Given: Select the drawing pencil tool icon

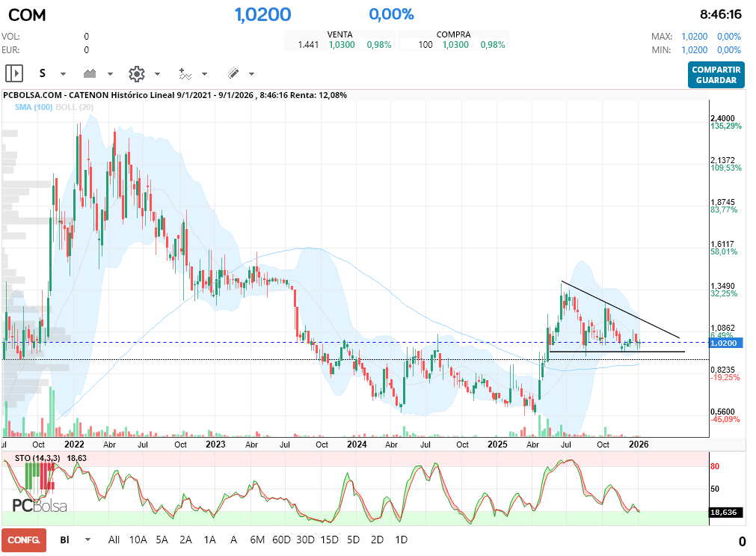Looking at the screenshot, I should click(x=233, y=73).
